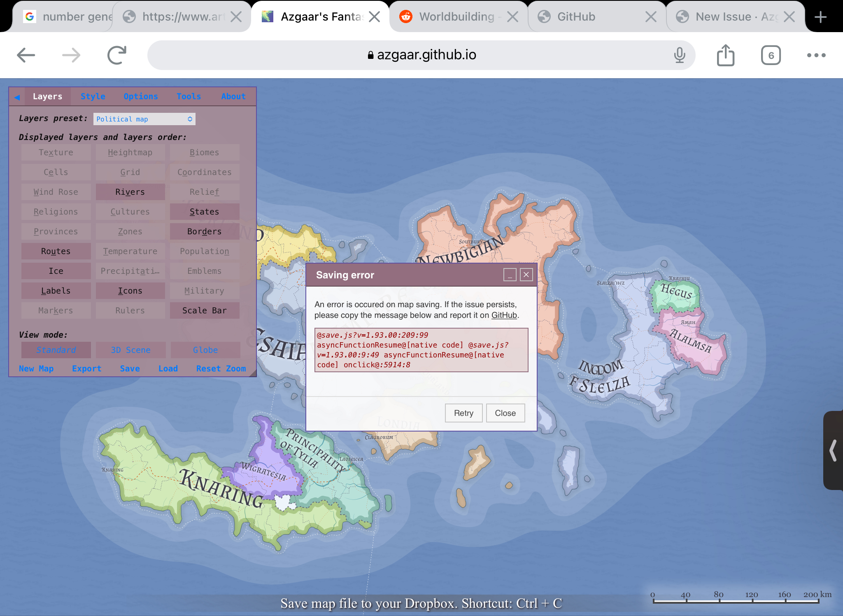Open the Layers preset dropdown showing Political map

tap(144, 119)
